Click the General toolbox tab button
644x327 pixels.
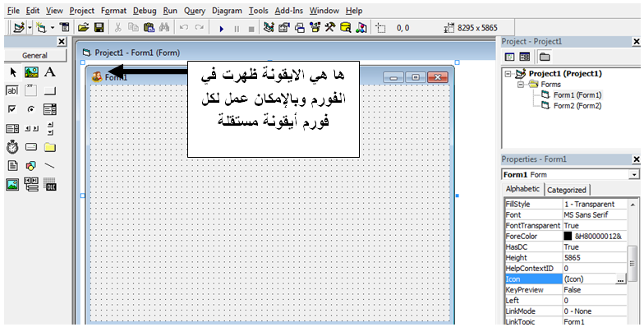point(34,56)
